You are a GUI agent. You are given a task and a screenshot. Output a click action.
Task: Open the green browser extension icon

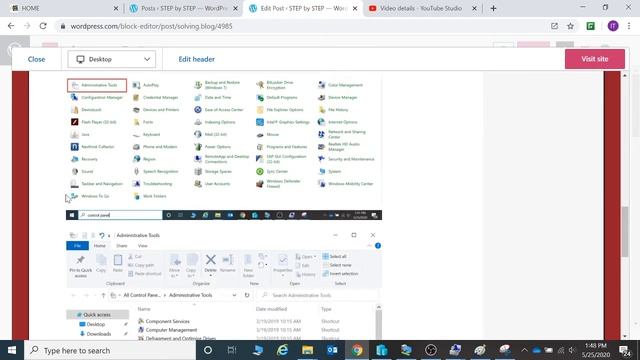[591, 26]
